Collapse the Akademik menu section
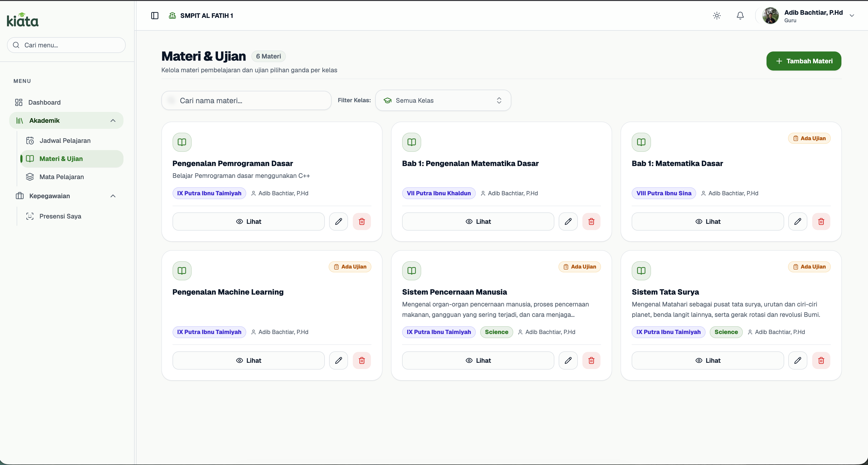868x465 pixels. pos(66,120)
